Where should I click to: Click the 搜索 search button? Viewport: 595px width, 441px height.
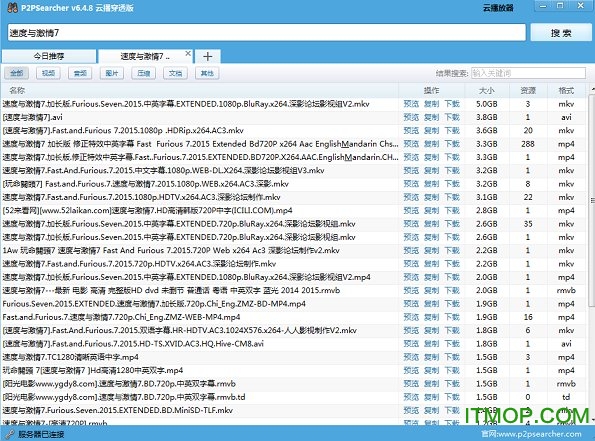561,33
